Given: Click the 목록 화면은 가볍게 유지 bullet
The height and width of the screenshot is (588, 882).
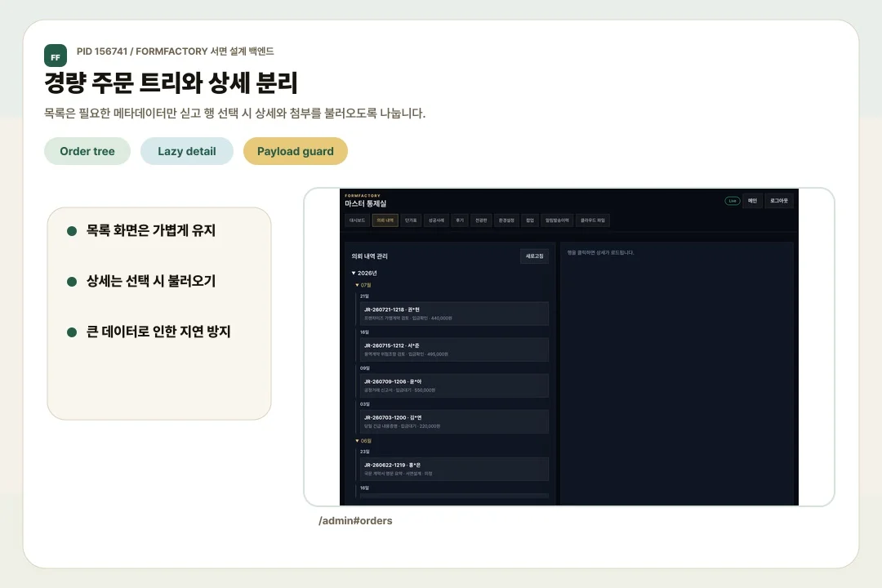Looking at the screenshot, I should 151,230.
